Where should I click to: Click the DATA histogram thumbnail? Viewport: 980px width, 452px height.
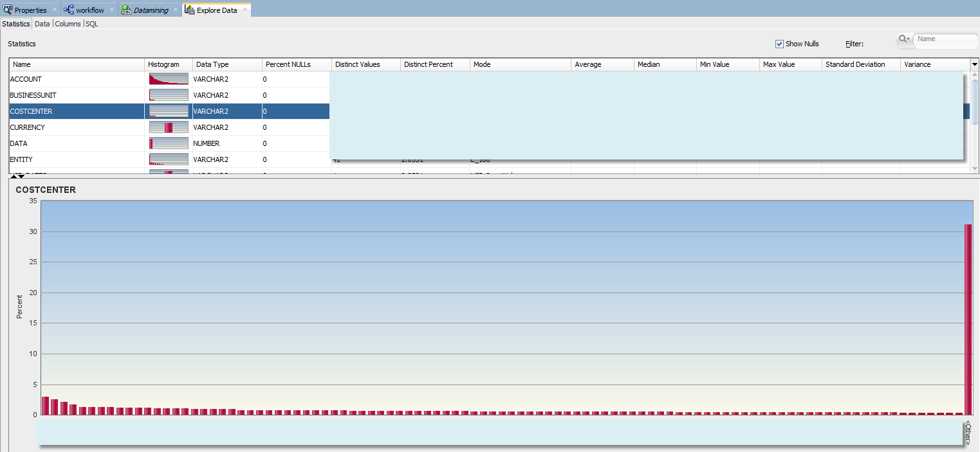(x=169, y=143)
